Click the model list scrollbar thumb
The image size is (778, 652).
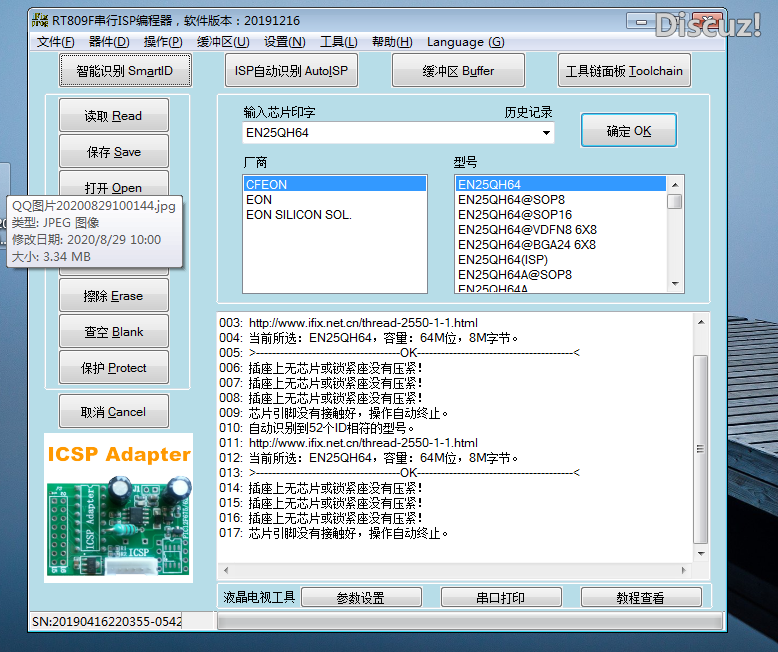[x=675, y=201]
